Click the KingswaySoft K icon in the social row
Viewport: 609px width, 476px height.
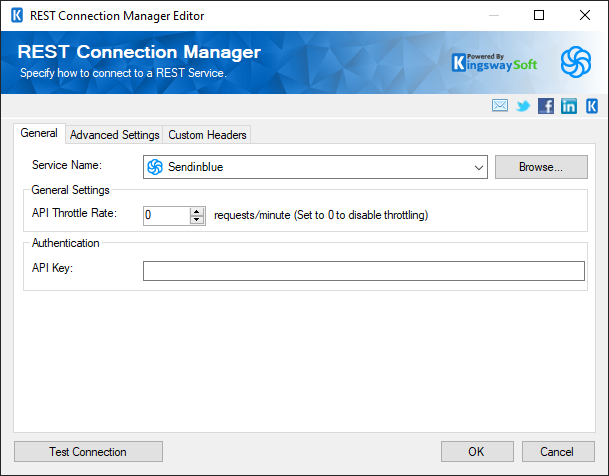coord(592,106)
